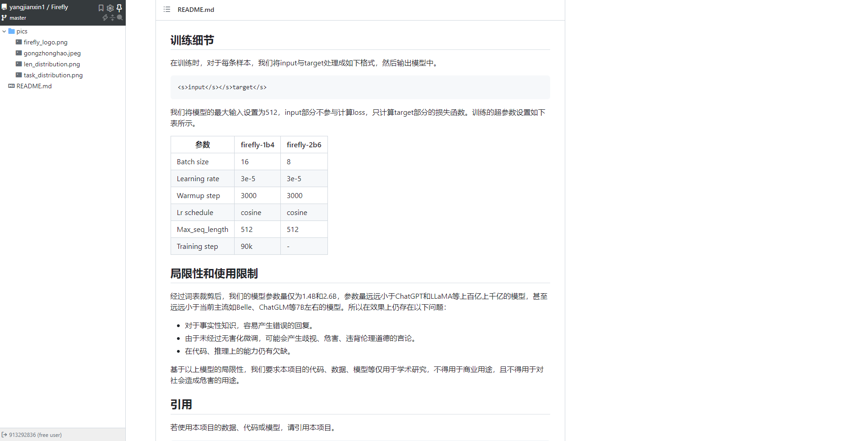Select the pics folder name

click(22, 31)
